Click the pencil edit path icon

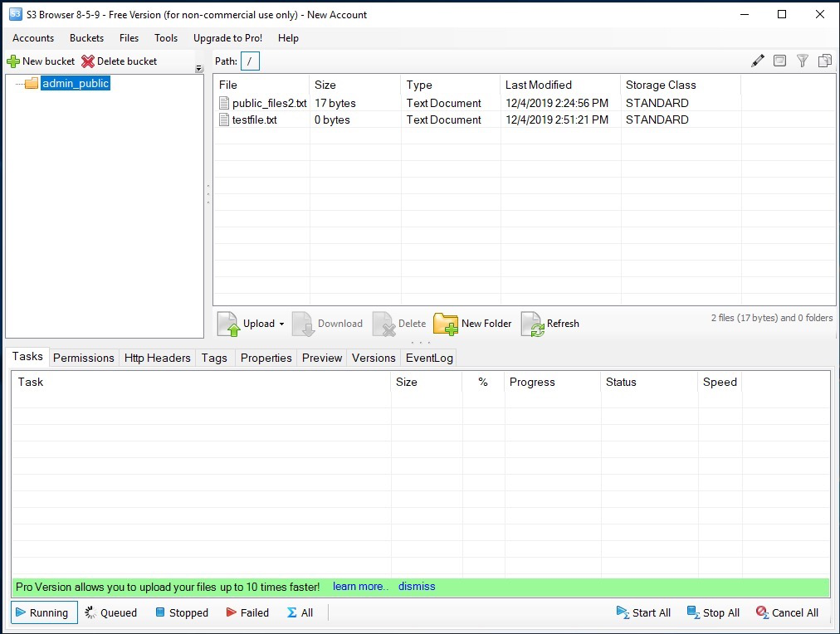[758, 61]
